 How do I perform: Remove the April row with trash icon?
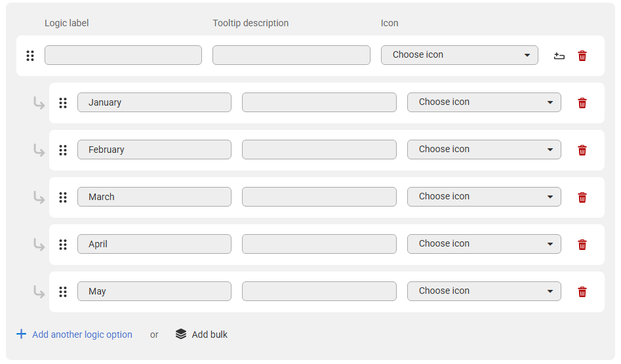coord(582,245)
